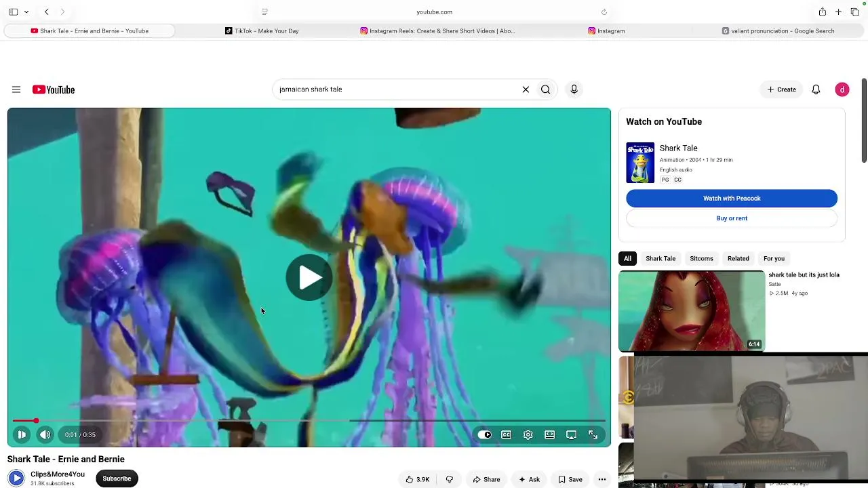The width and height of the screenshot is (868, 488).
Task: Open YouTube notifications bell
Action: click(816, 89)
